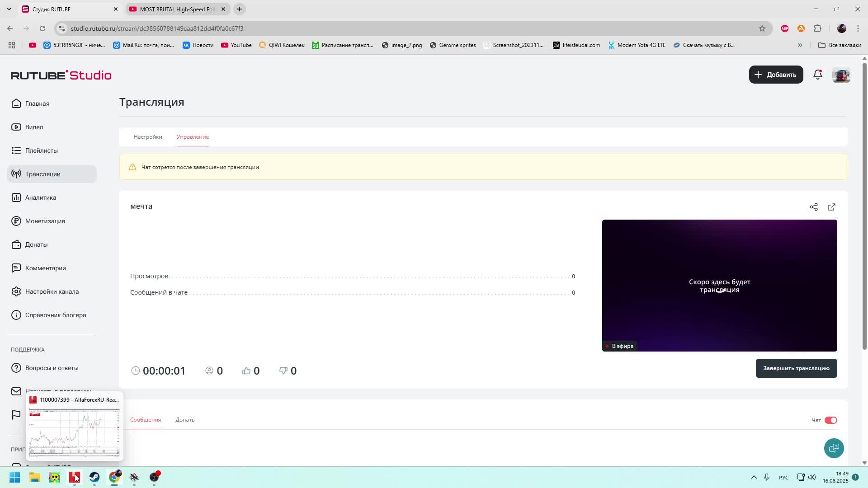Expand the hidden bookmarks chevron
Screen dimensions: 868x488
coord(800,45)
